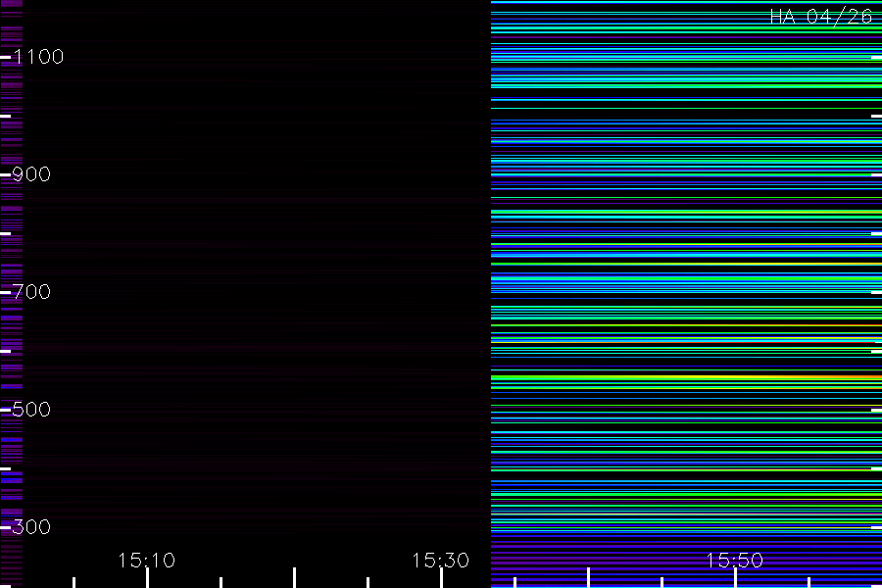Click the 15:30 time axis label
Screen dimensions: 882x588
point(440,561)
